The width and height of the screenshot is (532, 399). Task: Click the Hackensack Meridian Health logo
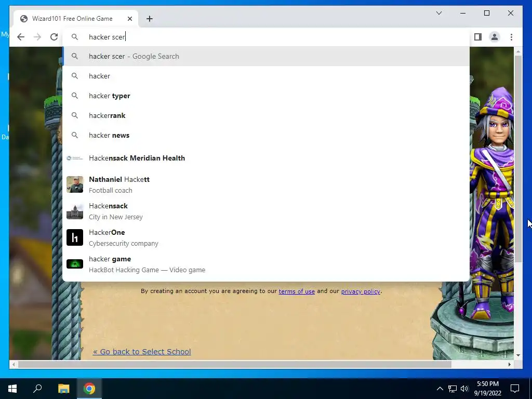[x=75, y=158]
